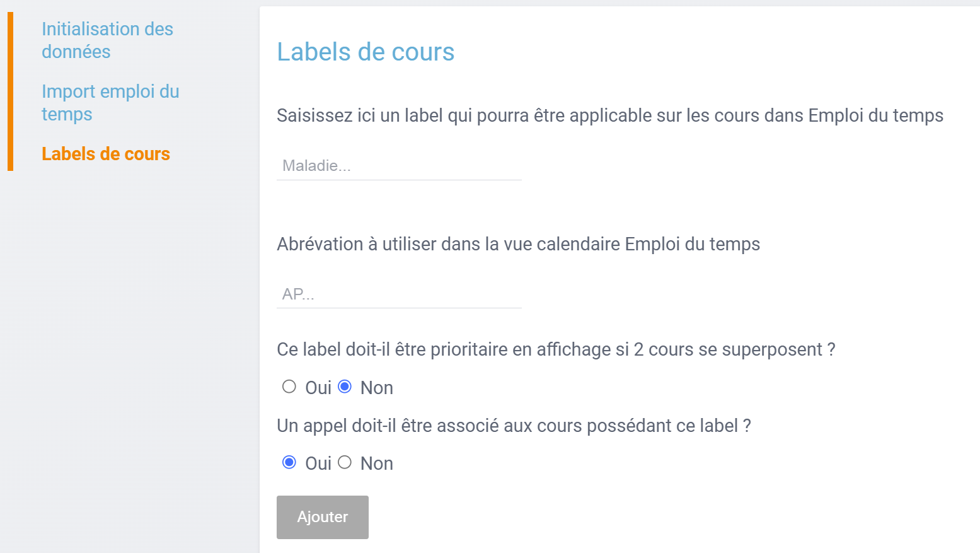Open Initialisation des données in sidebar
Screen dimensions: 980x553
coord(107,40)
